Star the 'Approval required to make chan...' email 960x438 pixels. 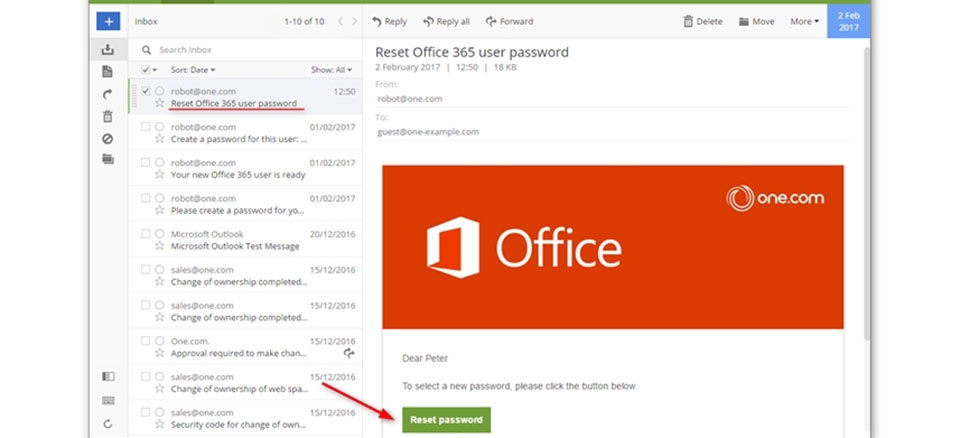click(x=160, y=353)
